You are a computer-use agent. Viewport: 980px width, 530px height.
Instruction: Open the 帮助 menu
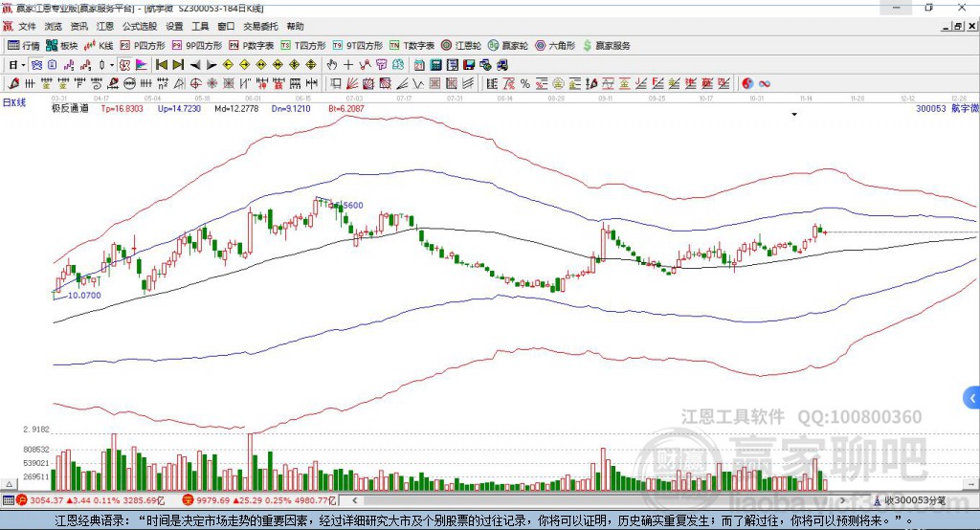point(295,26)
